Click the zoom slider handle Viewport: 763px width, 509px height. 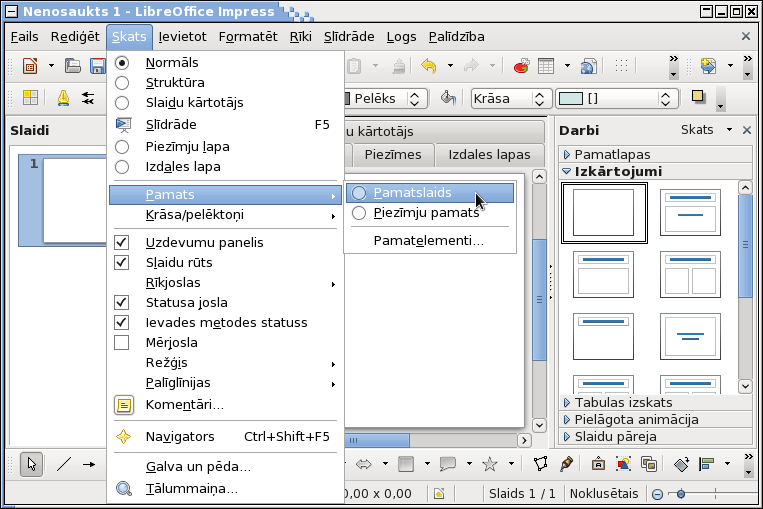[681, 494]
